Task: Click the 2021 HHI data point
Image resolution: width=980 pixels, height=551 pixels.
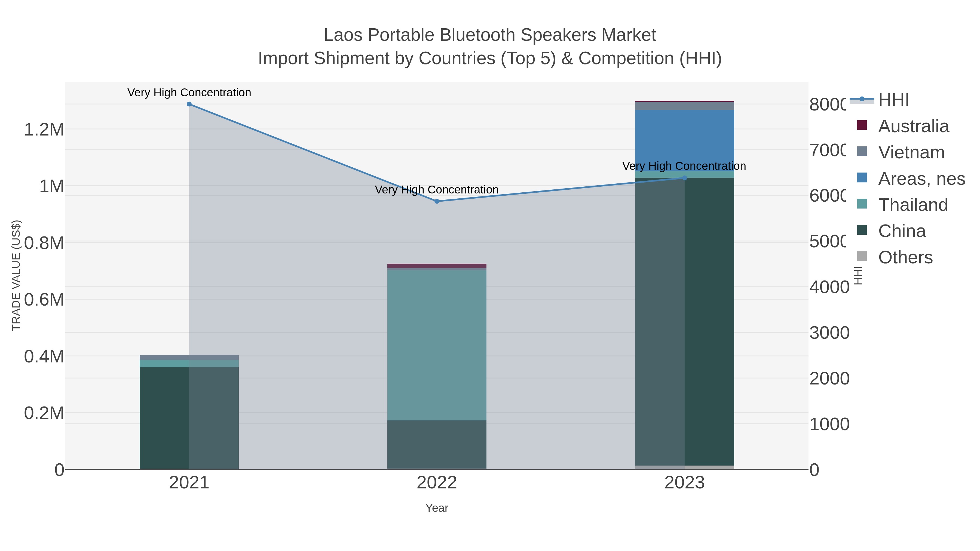Action: coord(189,104)
